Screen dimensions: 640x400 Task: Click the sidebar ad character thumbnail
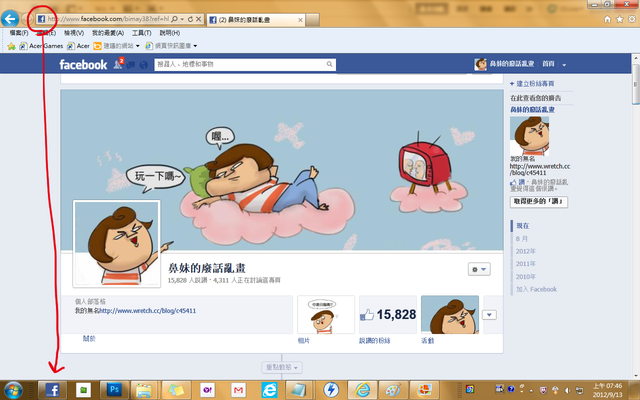[x=529, y=136]
